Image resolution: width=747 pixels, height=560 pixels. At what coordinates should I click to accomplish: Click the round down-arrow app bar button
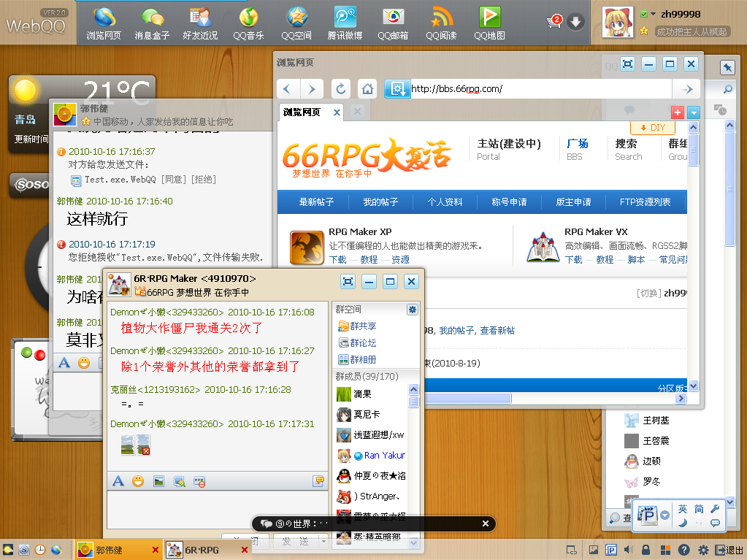pos(576,22)
